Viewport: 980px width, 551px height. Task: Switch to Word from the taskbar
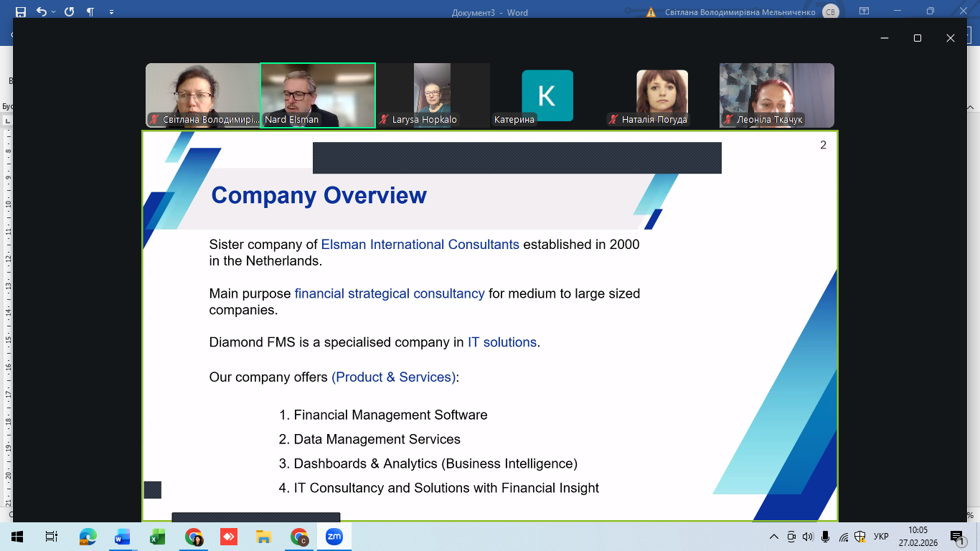pos(123,537)
